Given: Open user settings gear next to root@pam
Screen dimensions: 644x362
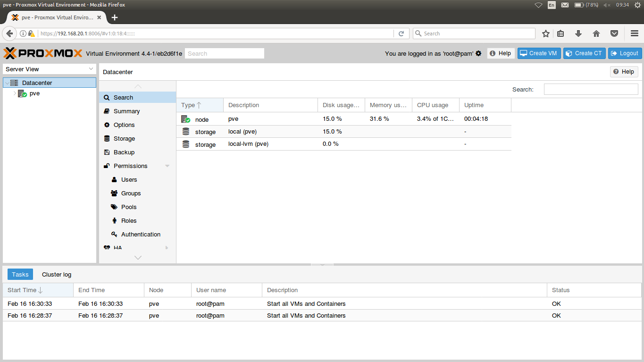Looking at the screenshot, I should point(478,53).
